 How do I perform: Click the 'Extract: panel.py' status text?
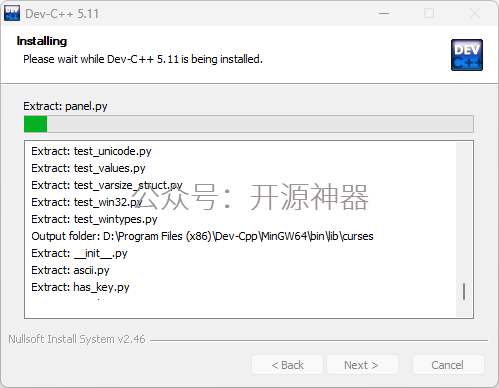point(65,106)
